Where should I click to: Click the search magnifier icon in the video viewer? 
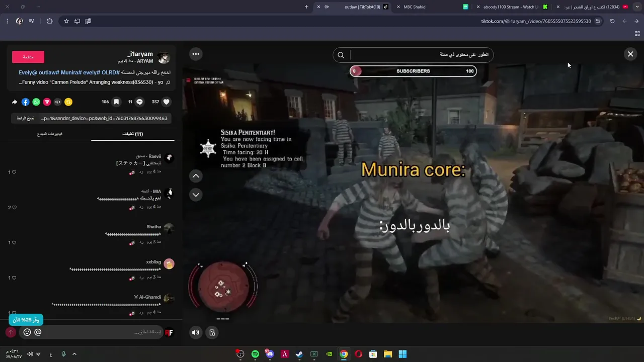coord(341,55)
